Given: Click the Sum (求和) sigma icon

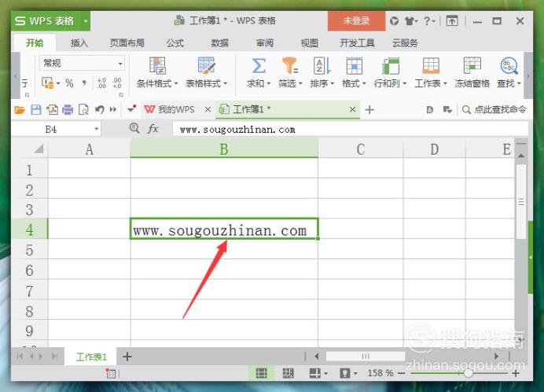Looking at the screenshot, I should point(259,66).
